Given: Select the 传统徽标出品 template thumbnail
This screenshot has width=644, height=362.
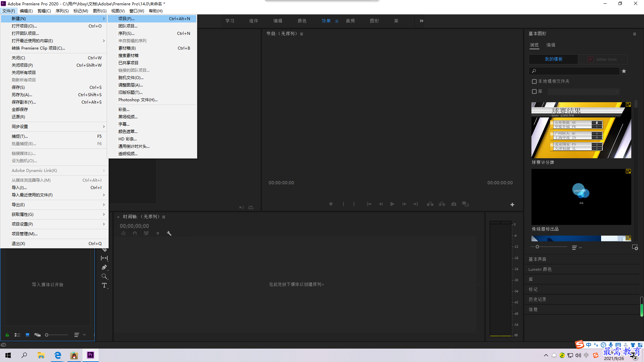Looking at the screenshot, I should [581, 197].
